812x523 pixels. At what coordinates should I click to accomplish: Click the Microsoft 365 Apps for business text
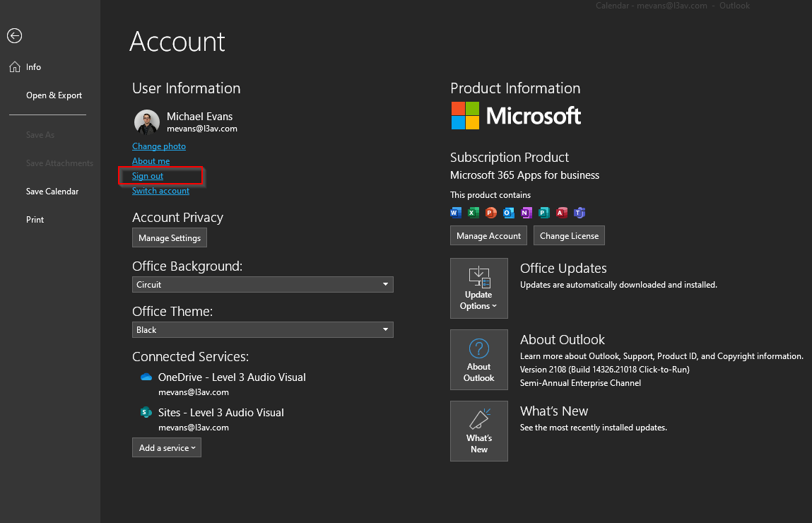pyautogui.click(x=524, y=175)
